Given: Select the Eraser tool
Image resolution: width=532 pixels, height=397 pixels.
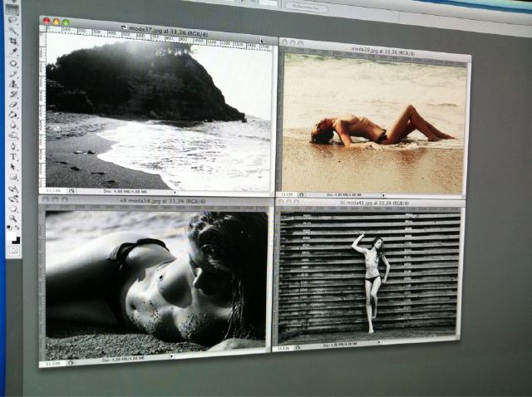Looking at the screenshot, I should point(13,105).
